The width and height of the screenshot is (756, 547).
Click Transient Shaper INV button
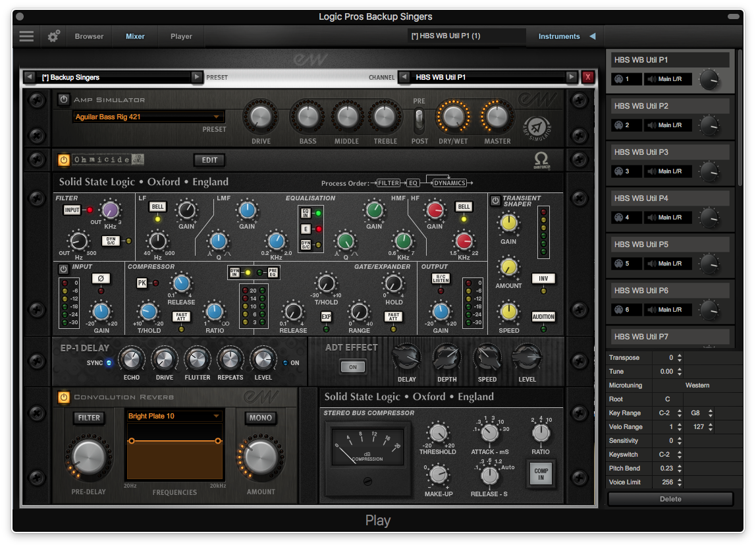point(543,278)
